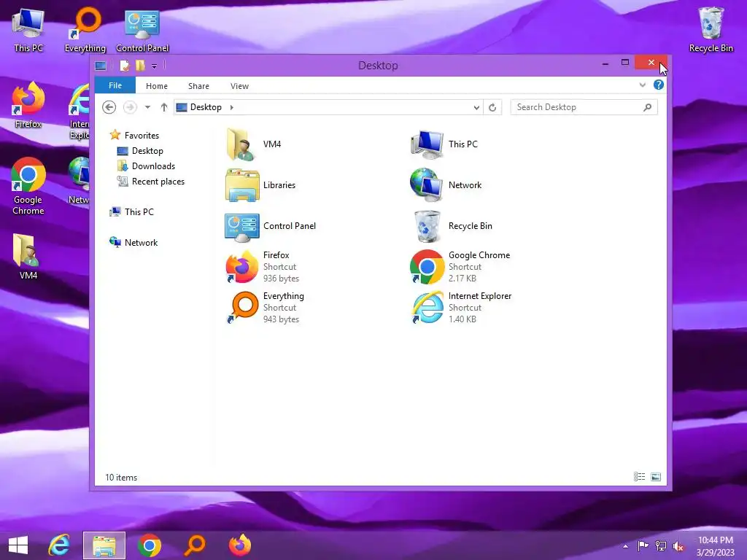Launch Everything search from the taskbar

[x=196, y=545]
